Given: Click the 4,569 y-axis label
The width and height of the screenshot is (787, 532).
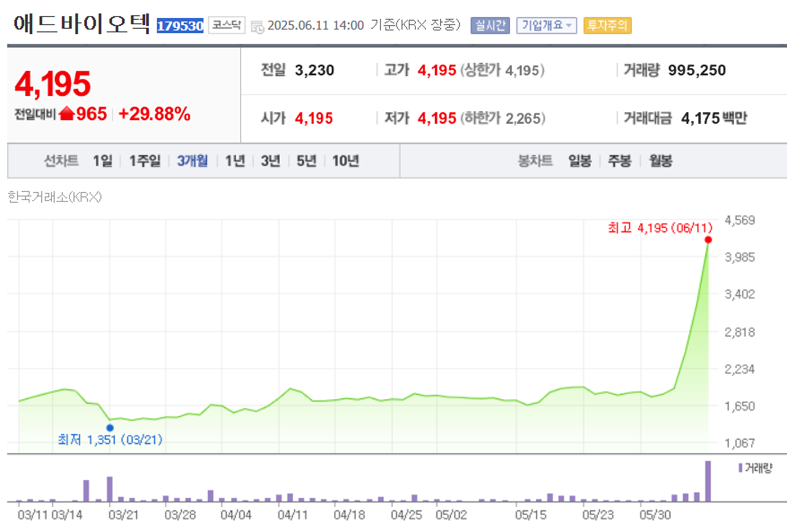Looking at the screenshot, I should click(x=740, y=220).
